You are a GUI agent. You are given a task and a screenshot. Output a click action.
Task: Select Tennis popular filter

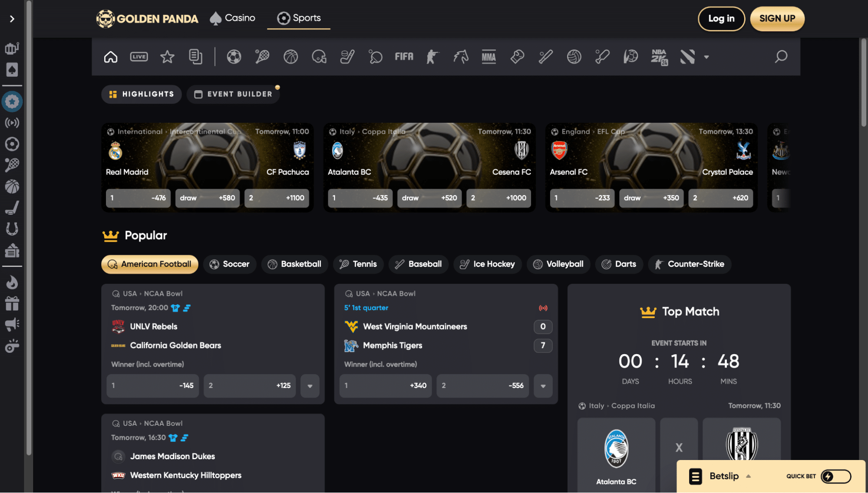click(x=359, y=264)
